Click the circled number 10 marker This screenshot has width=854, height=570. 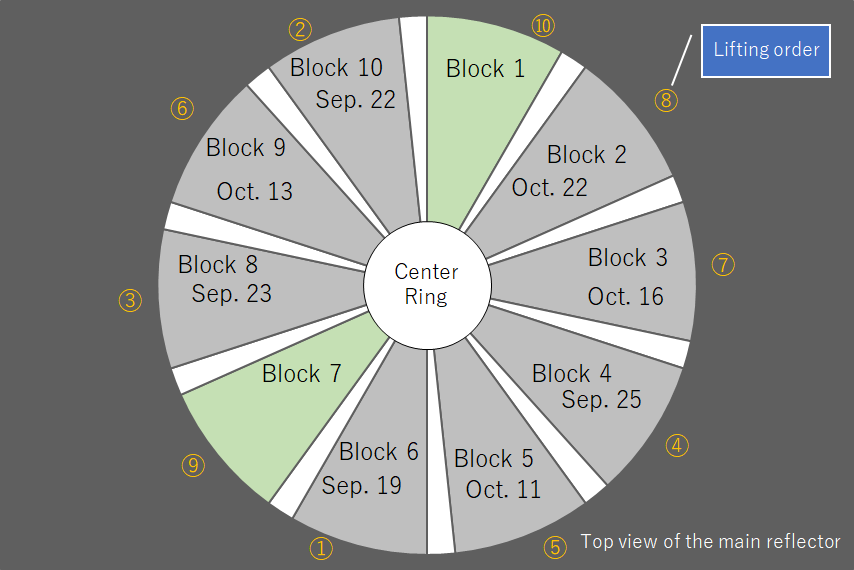543,26
